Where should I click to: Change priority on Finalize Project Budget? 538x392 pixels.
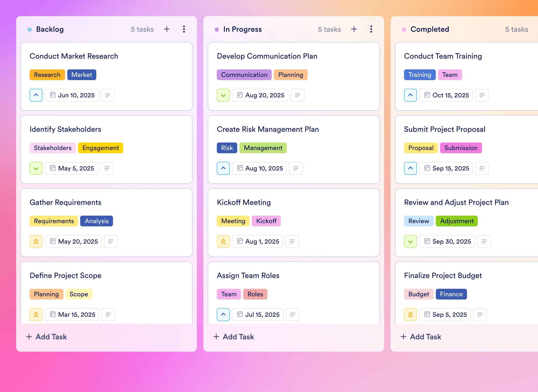pos(410,315)
